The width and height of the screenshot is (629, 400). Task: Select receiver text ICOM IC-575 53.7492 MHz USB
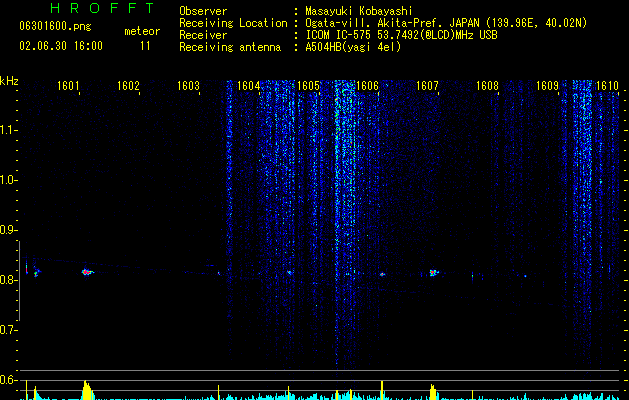click(401, 35)
